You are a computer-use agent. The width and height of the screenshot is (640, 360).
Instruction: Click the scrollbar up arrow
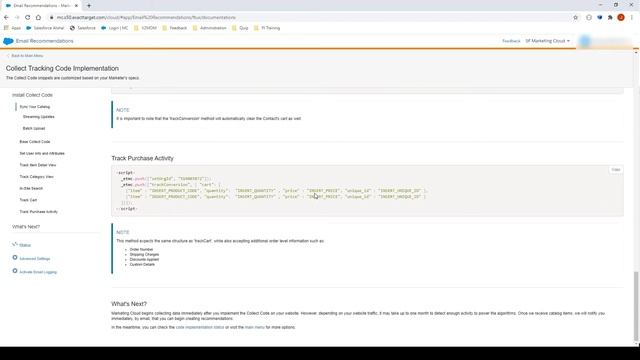coord(636,53)
